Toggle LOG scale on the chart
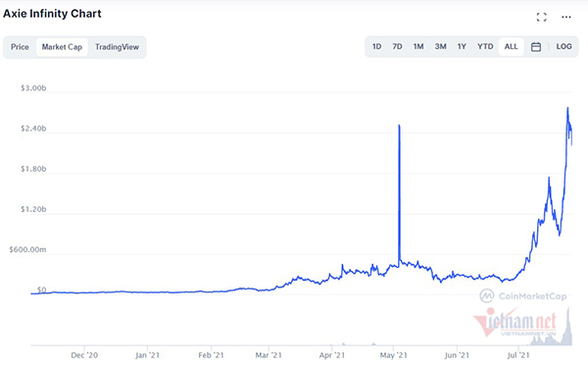Viewport: 588px width, 367px height. tap(563, 46)
